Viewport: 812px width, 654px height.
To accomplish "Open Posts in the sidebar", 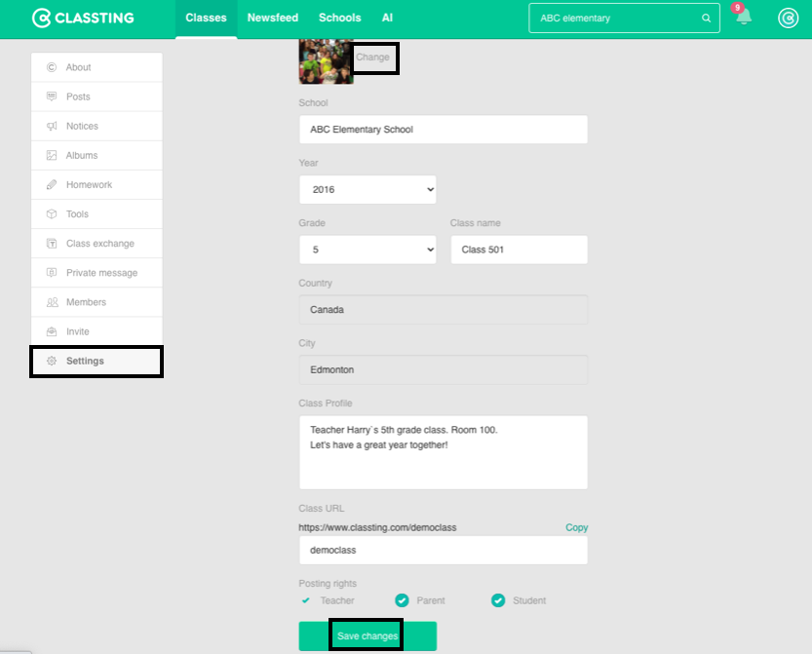I will 97,96.
